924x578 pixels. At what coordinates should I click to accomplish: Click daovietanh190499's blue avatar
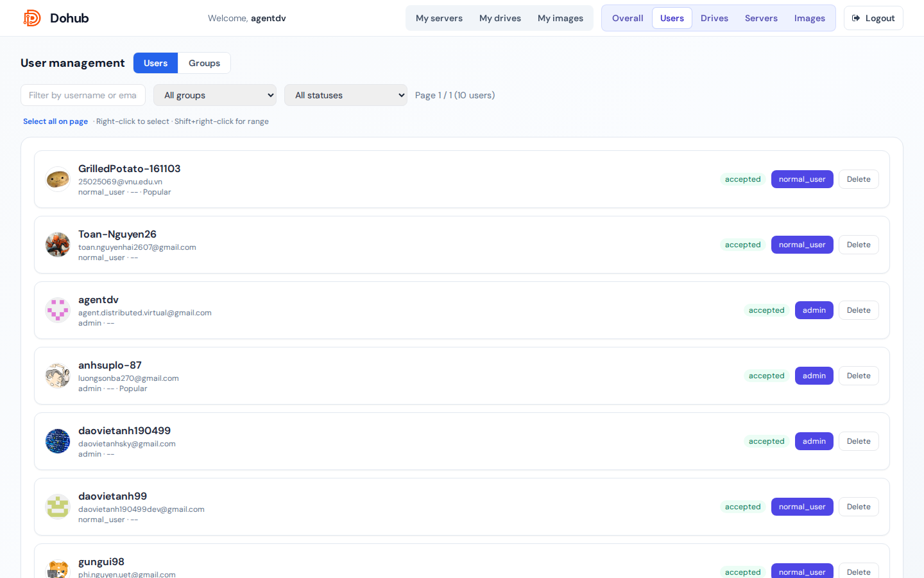pyautogui.click(x=58, y=441)
